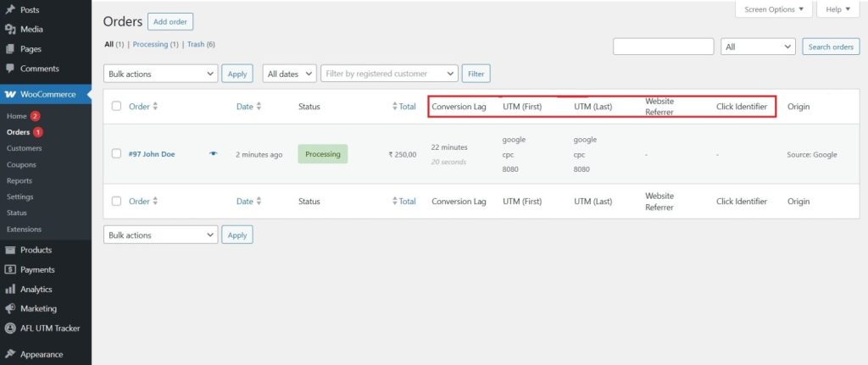Show the Processing orders view
This screenshot has width=868, height=365.
pyautogui.click(x=150, y=44)
